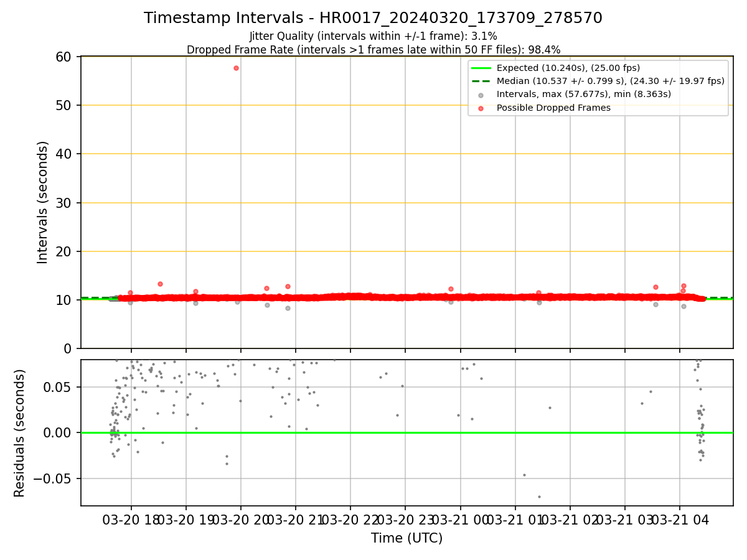Click the Time (UTC) axis label
The width and height of the screenshot is (747, 560).
coord(406,538)
